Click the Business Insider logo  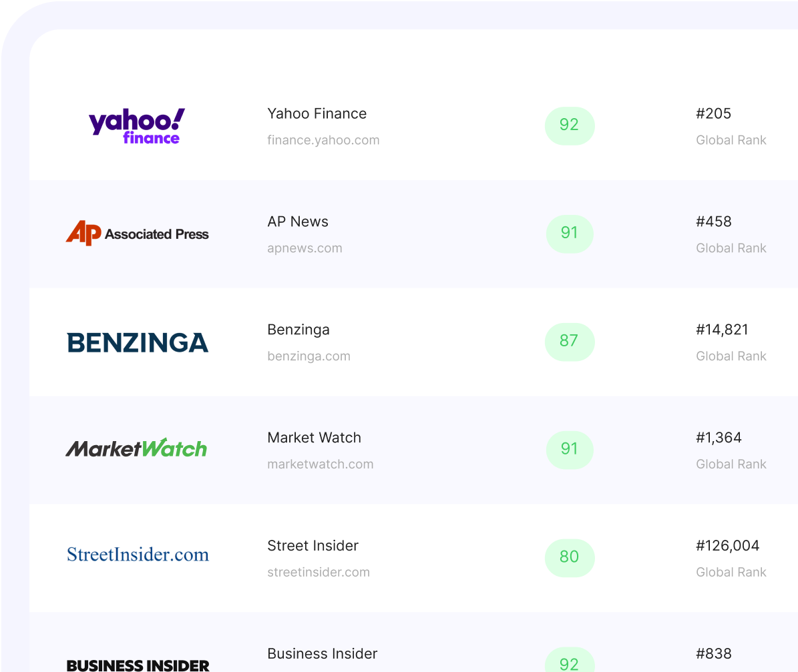pos(138,665)
